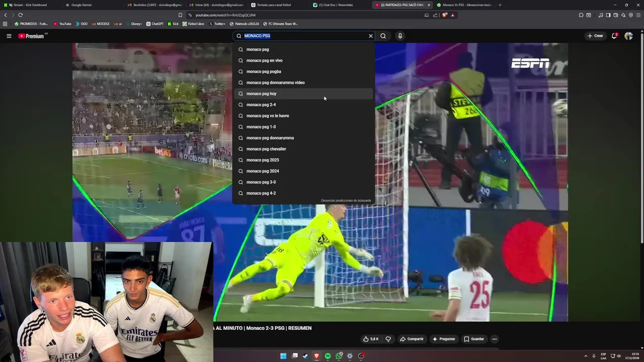Choose suggestion 'monaco psg 4-2'
The image size is (644, 362).
(x=303, y=193)
